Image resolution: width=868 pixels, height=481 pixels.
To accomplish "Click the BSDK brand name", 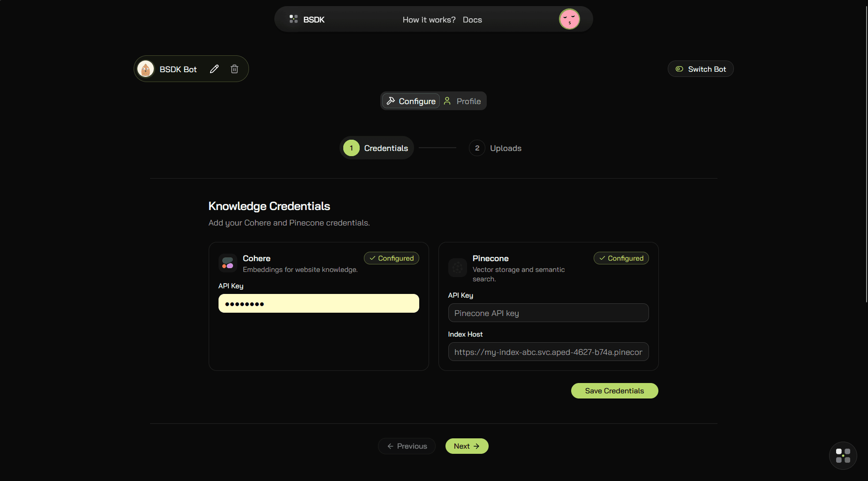I will click(x=314, y=20).
